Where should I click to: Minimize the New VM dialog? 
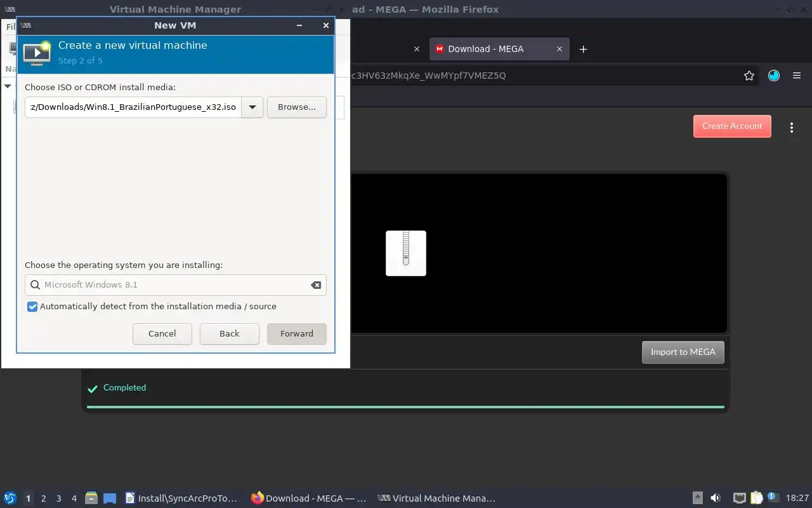[299, 25]
